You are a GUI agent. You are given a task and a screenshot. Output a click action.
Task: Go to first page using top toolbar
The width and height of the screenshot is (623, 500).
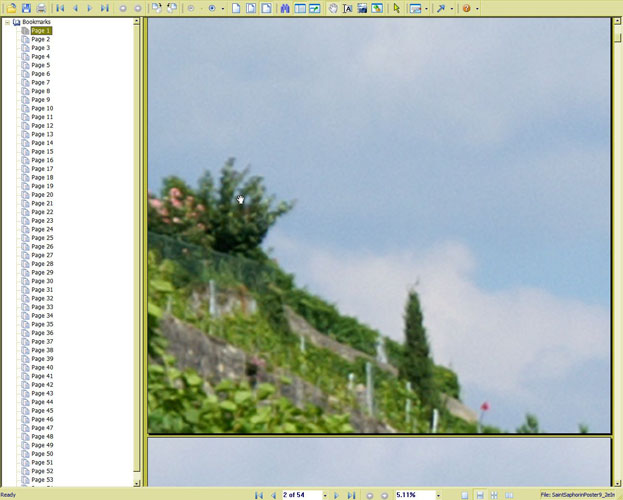click(60, 8)
